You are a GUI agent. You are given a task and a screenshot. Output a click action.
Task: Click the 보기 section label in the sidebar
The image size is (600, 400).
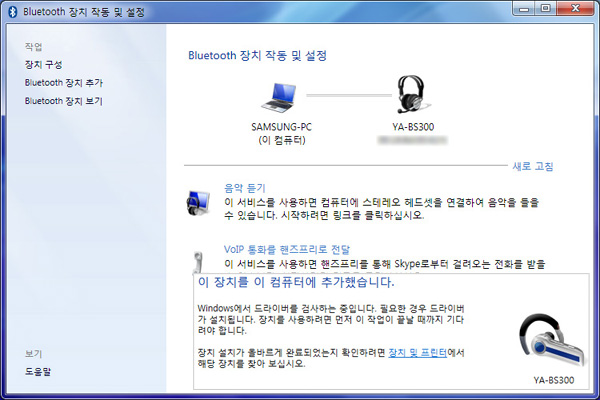34,354
